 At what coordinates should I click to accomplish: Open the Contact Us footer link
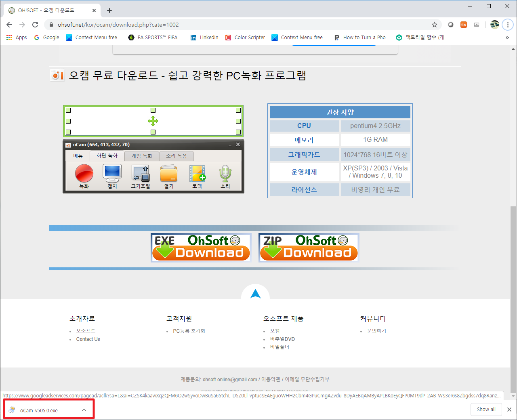[88, 339]
